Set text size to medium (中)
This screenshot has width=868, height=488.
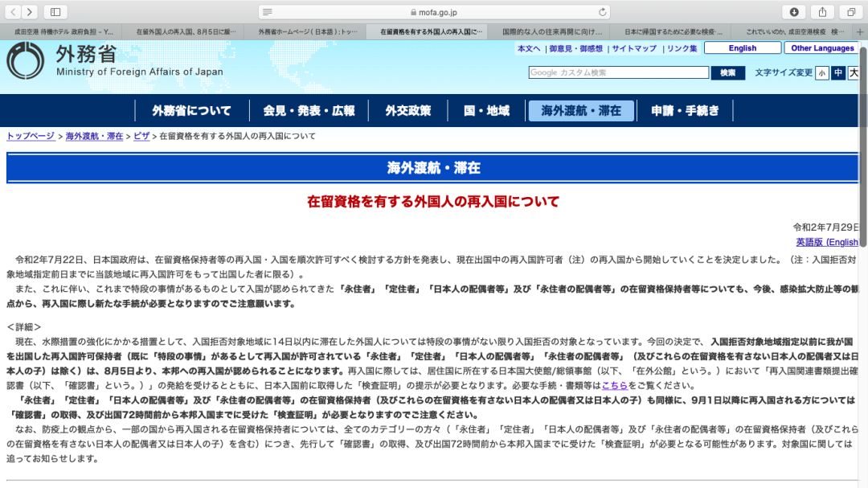(838, 73)
